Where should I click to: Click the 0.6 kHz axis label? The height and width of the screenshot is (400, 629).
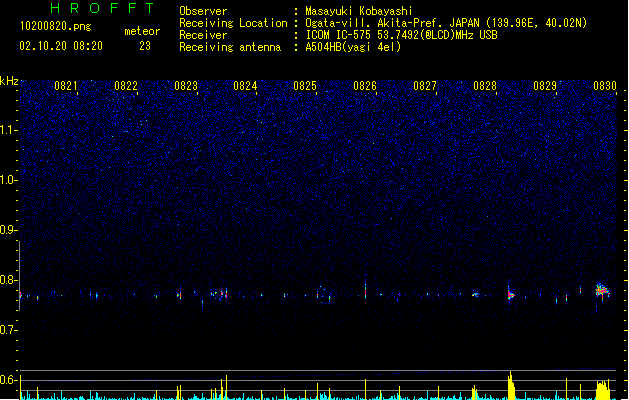coord(8,380)
